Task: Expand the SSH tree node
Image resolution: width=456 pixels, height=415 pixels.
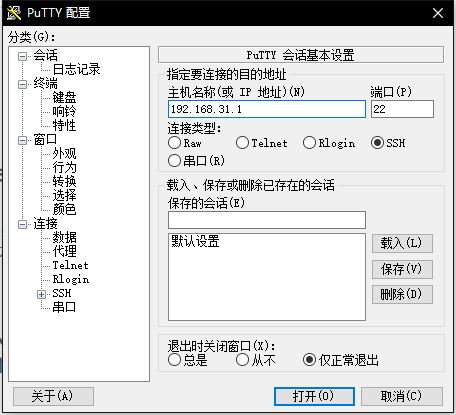Action: (x=42, y=294)
